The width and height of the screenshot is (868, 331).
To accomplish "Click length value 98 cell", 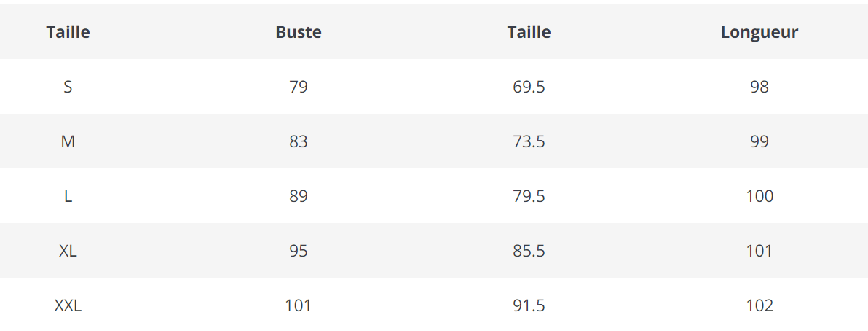I will click(x=759, y=87).
